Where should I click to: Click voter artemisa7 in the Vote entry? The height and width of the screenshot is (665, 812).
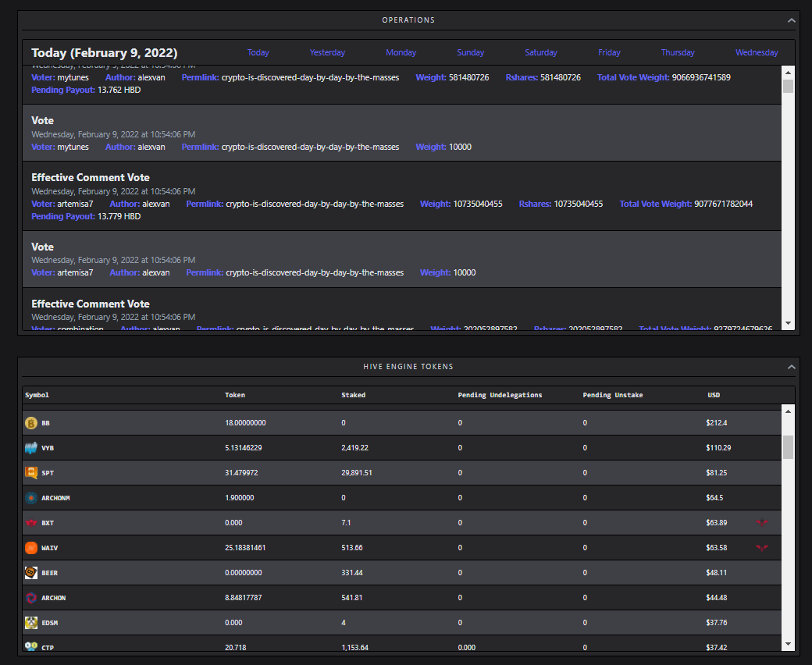[75, 272]
